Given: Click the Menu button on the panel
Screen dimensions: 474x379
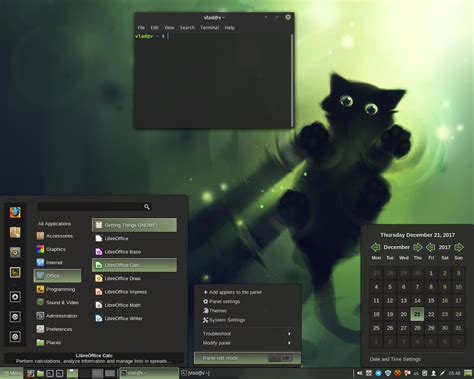Looking at the screenshot, I should [12, 373].
